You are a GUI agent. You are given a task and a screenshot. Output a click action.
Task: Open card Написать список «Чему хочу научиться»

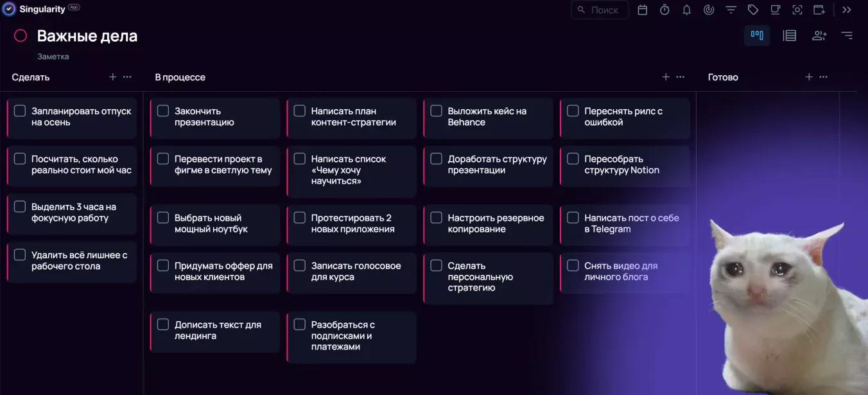tap(352, 171)
